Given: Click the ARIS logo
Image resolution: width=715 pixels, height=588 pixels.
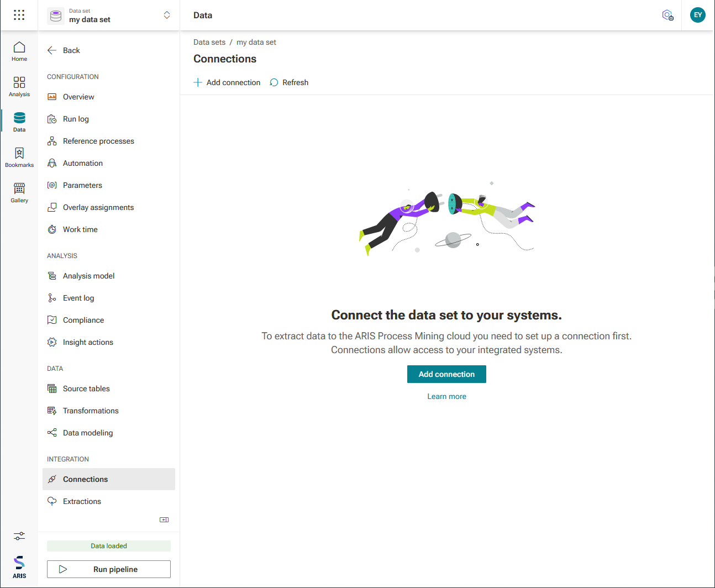Looking at the screenshot, I should coord(19,567).
